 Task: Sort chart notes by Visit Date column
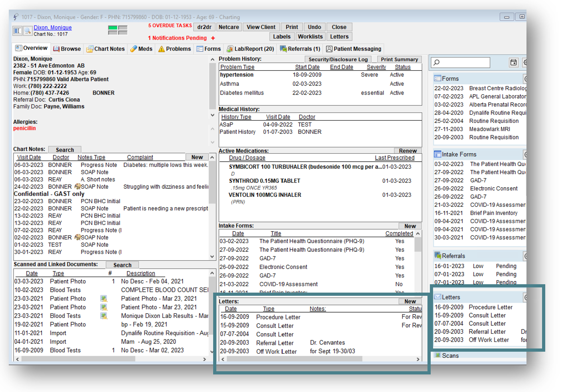tap(29, 157)
